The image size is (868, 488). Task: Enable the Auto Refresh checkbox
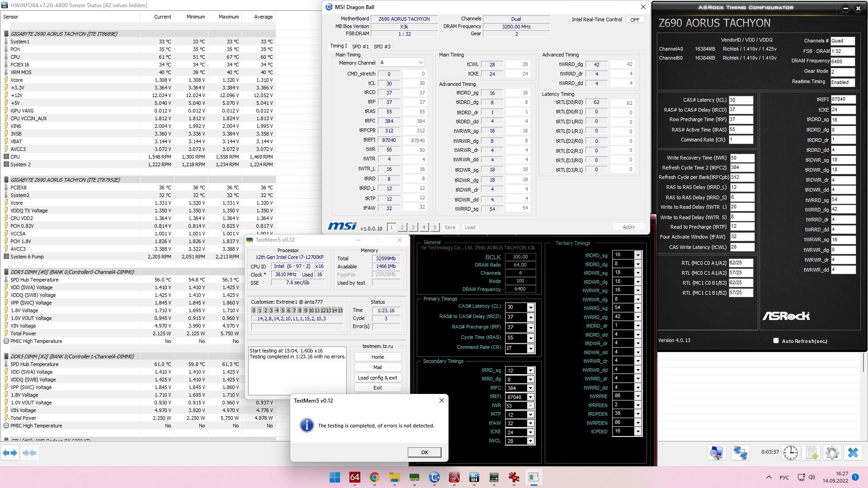(x=776, y=341)
